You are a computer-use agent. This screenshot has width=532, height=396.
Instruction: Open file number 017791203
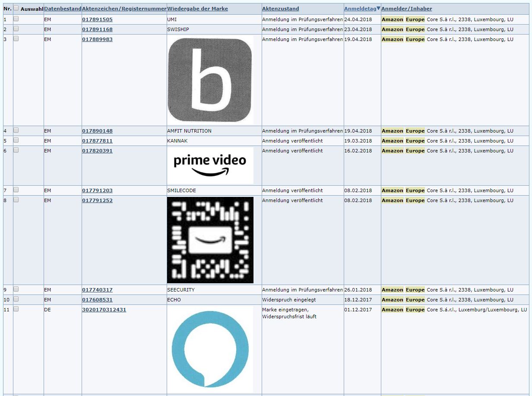tap(97, 190)
